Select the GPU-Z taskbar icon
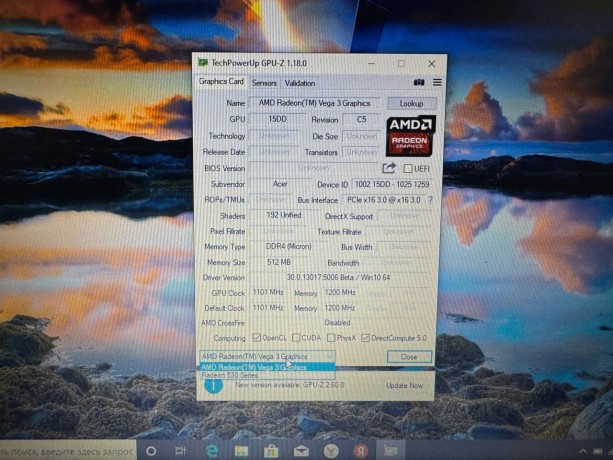 point(391,451)
